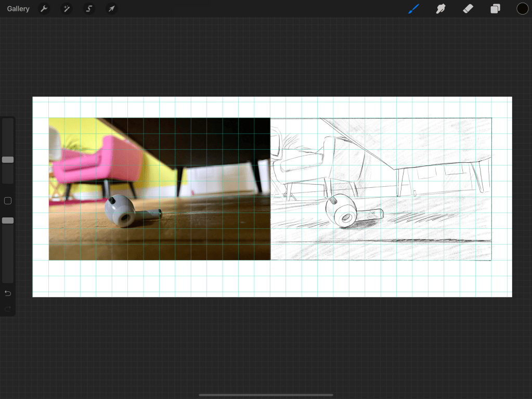The height and width of the screenshot is (399, 532).
Task: Click the redo arrow in sidebar
Action: coord(8,309)
